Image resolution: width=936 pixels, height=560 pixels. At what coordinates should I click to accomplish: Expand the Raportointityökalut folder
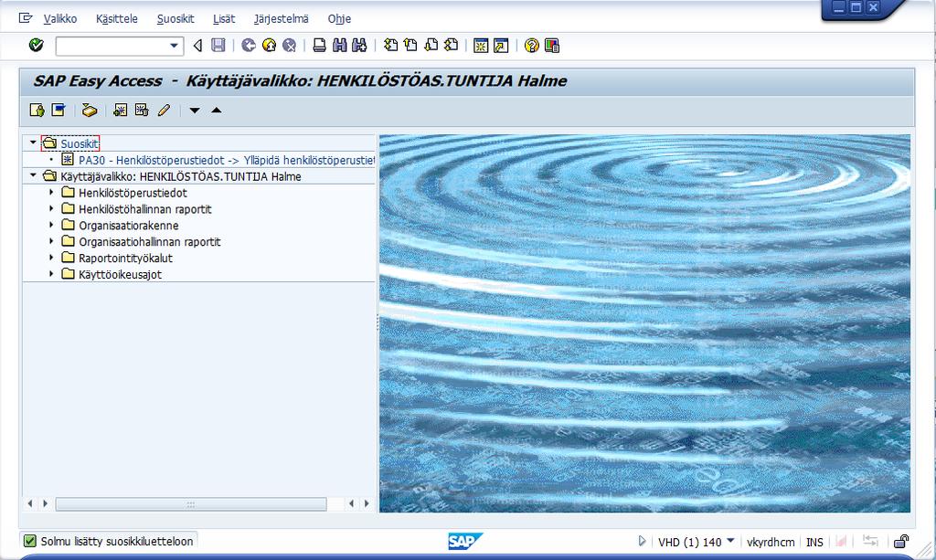point(51,257)
